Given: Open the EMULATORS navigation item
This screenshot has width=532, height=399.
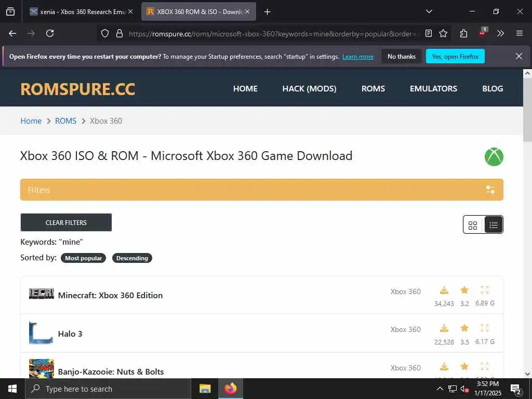Looking at the screenshot, I should 434,88.
